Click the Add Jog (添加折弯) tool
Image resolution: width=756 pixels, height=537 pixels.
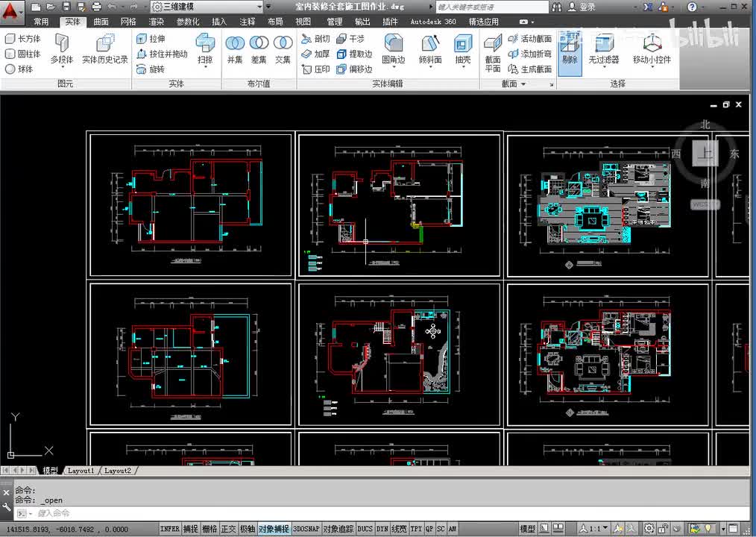pyautogui.click(x=530, y=54)
